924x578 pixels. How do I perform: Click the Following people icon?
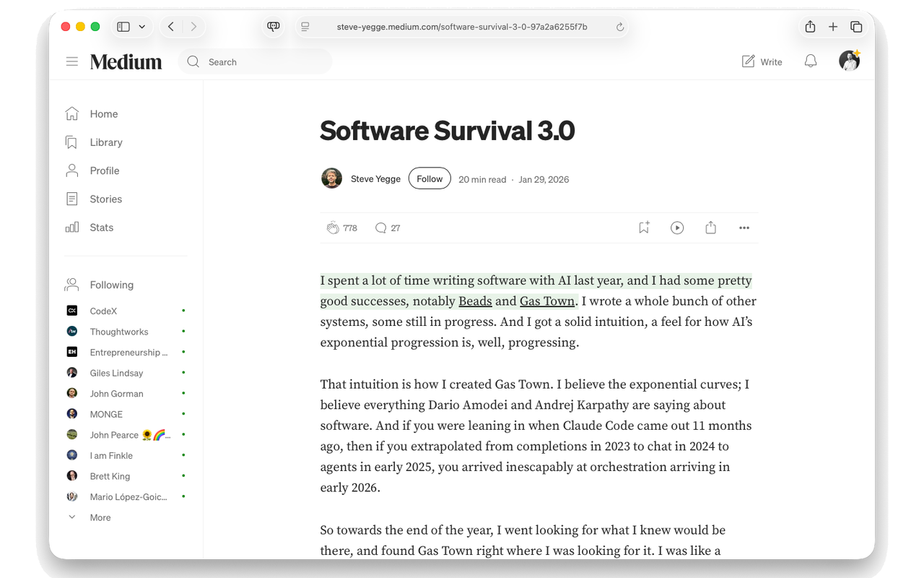(72, 285)
